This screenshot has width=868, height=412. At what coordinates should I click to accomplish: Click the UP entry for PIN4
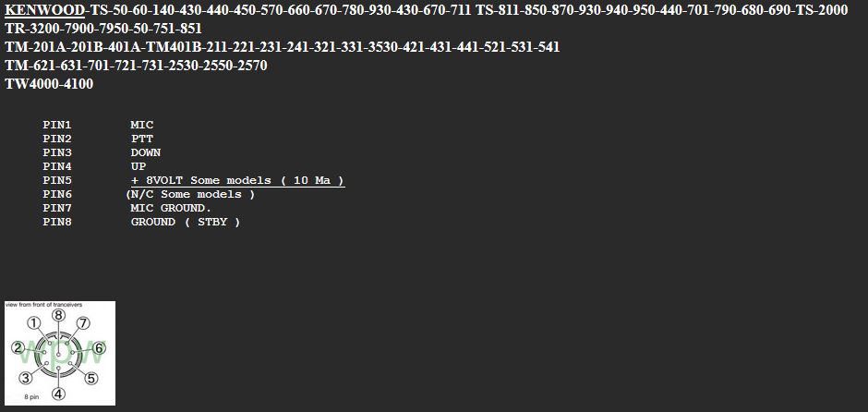139,166
